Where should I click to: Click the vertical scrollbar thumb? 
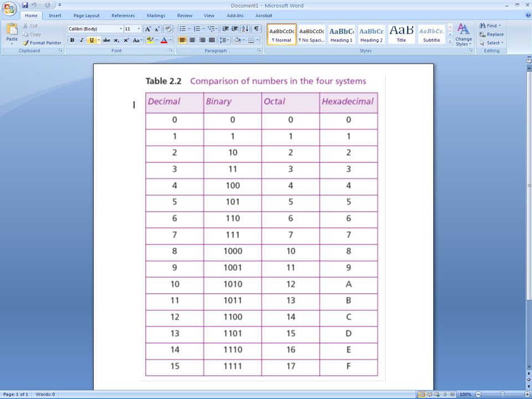point(529,185)
